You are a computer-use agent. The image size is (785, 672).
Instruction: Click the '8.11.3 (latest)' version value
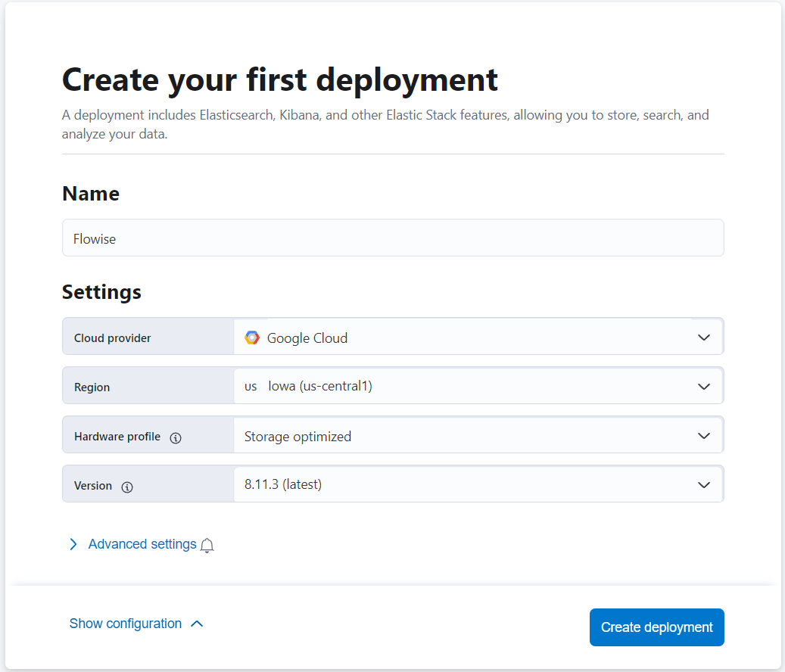click(x=283, y=484)
